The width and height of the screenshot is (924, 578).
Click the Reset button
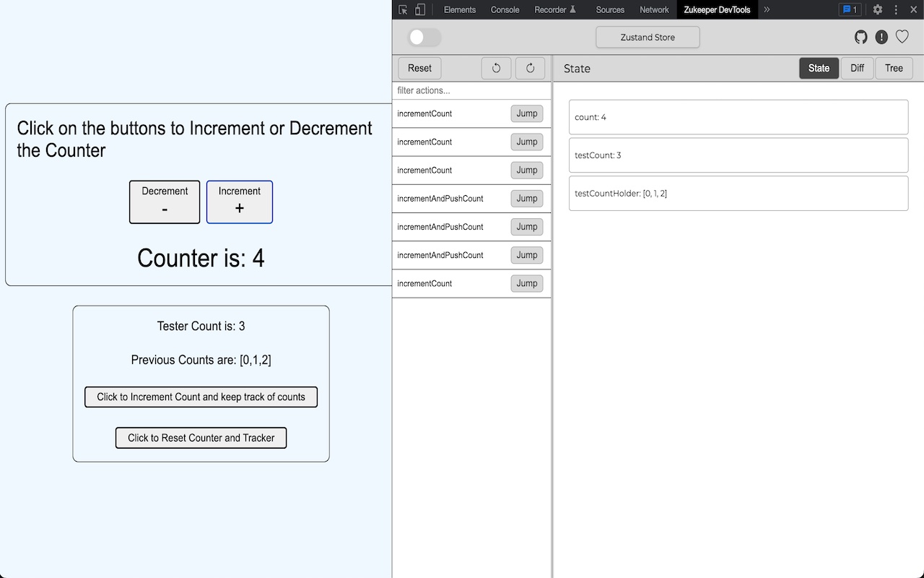pos(419,68)
